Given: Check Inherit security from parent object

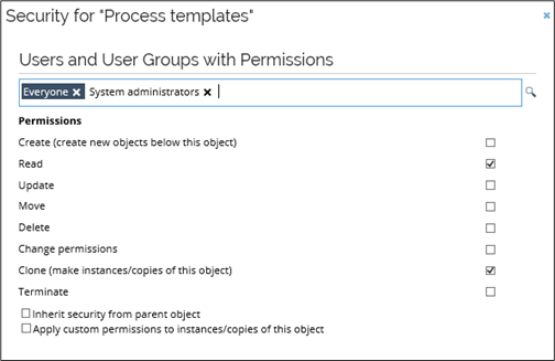Looking at the screenshot, I should click(x=26, y=313).
